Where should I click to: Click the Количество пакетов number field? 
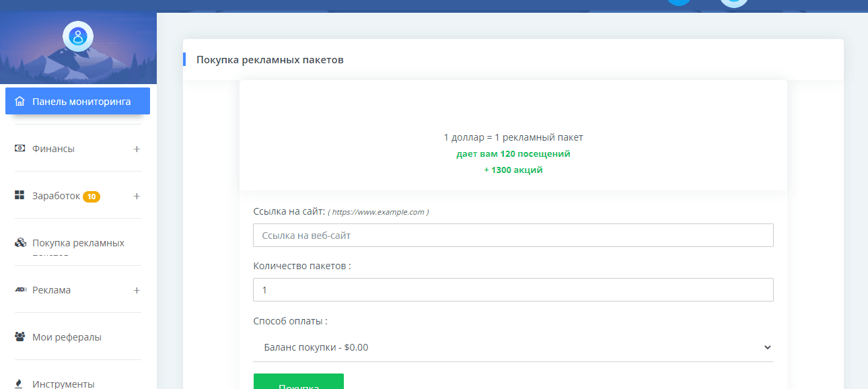[513, 290]
